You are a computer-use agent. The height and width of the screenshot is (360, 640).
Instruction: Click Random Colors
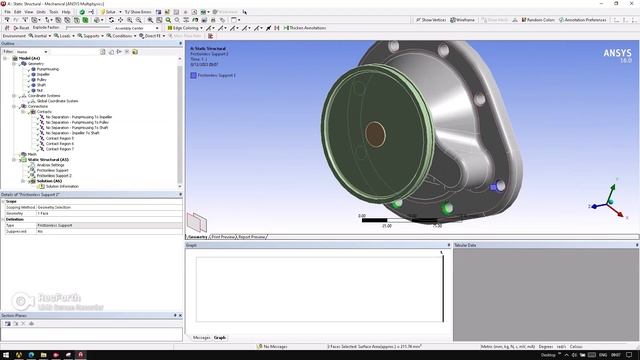tap(538, 20)
